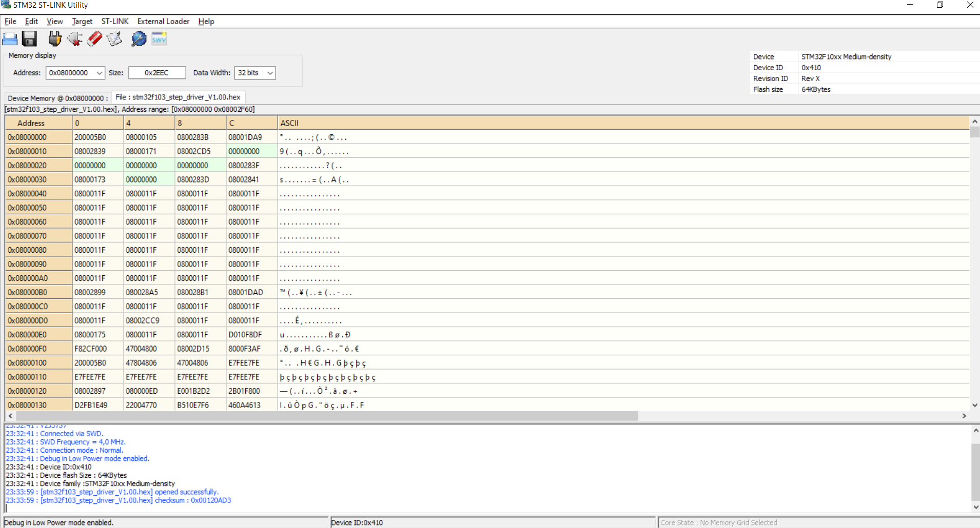Restore down the ST-LINK Utility window
Screen dimensions: 980x528
[x=940, y=5]
